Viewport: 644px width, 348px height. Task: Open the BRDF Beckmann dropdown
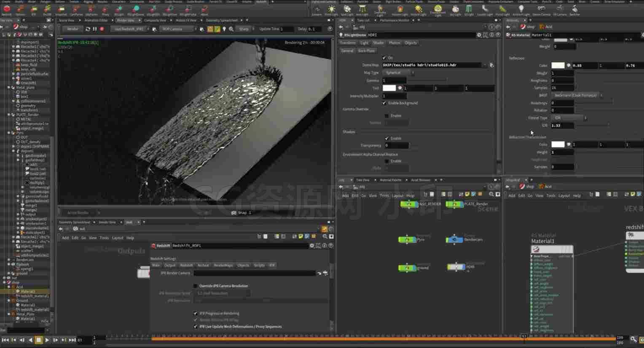[577, 96]
